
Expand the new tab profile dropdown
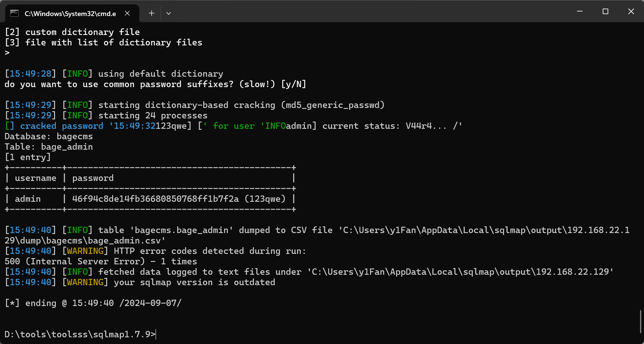(169, 13)
